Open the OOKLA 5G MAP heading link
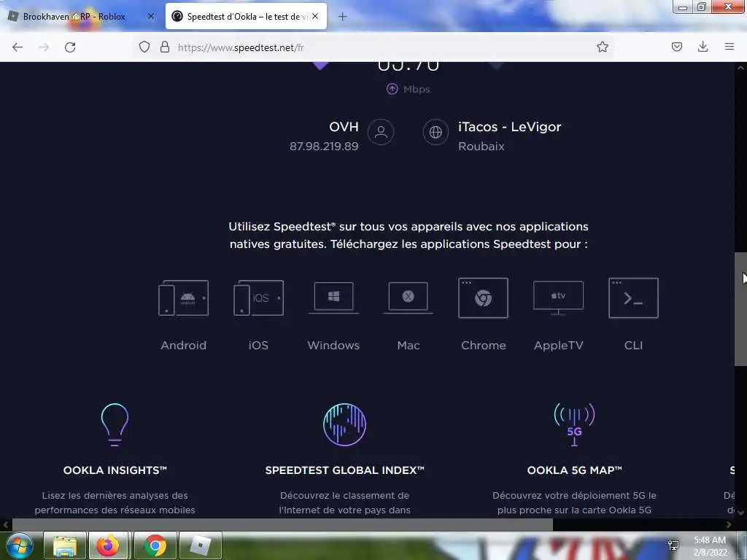This screenshot has height=560, width=747. click(x=574, y=470)
